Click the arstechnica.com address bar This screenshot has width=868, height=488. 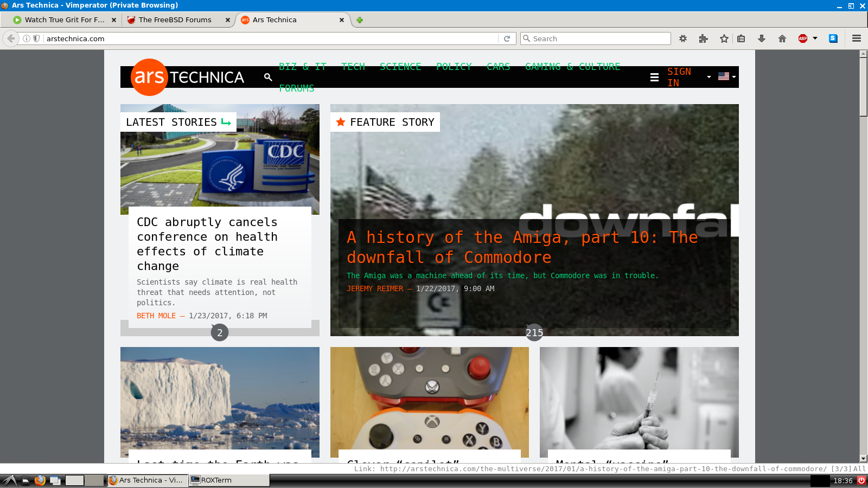(x=271, y=38)
